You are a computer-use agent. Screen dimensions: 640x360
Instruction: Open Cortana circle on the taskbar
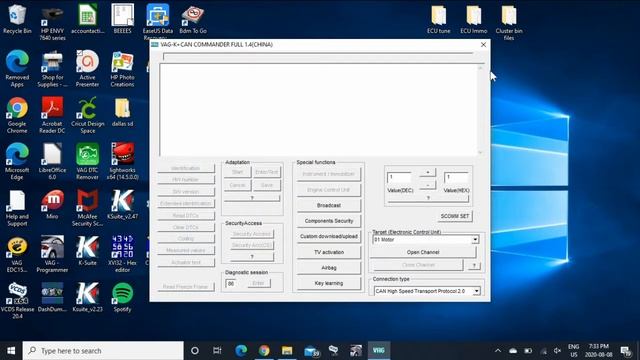195,351
